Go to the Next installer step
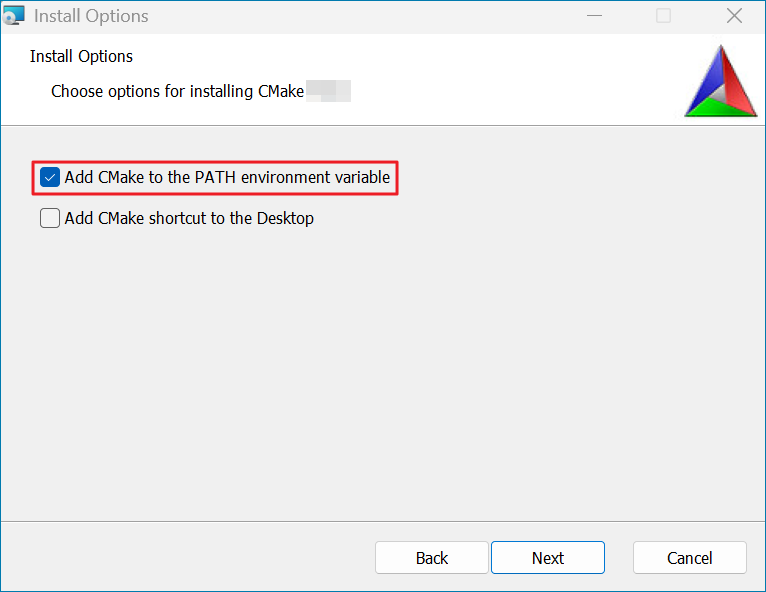This screenshot has width=766, height=592. pos(548,557)
